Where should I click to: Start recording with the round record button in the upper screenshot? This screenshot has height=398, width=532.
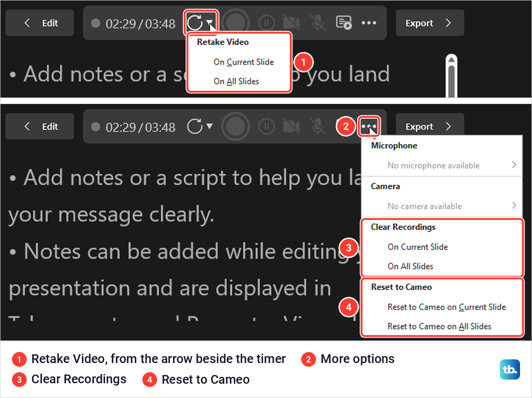point(235,23)
